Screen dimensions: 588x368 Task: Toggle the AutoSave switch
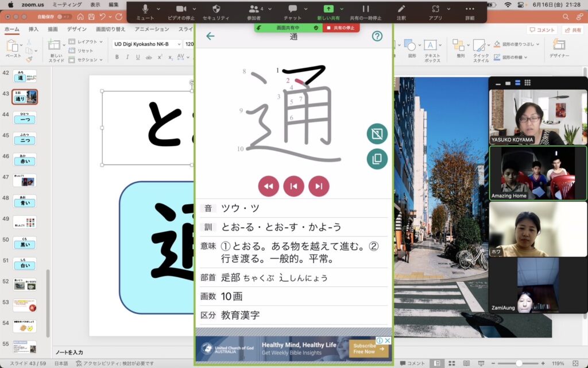pos(64,17)
